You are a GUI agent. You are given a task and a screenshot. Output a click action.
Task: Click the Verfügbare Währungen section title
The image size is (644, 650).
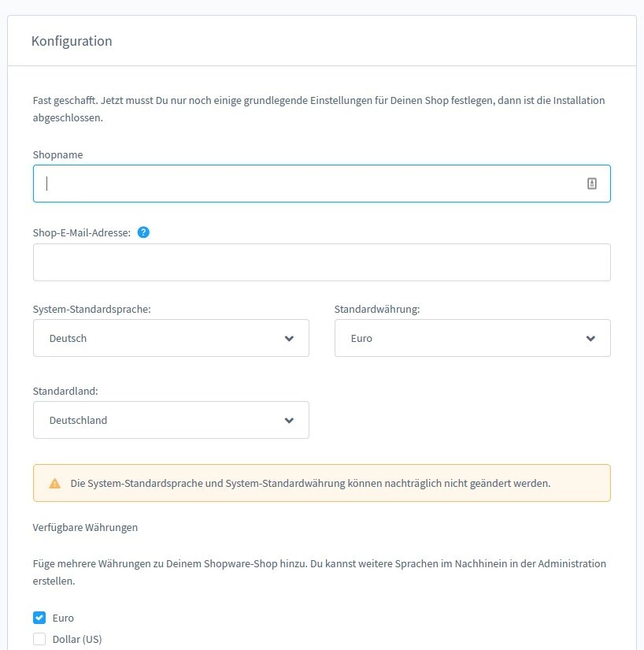(x=85, y=527)
